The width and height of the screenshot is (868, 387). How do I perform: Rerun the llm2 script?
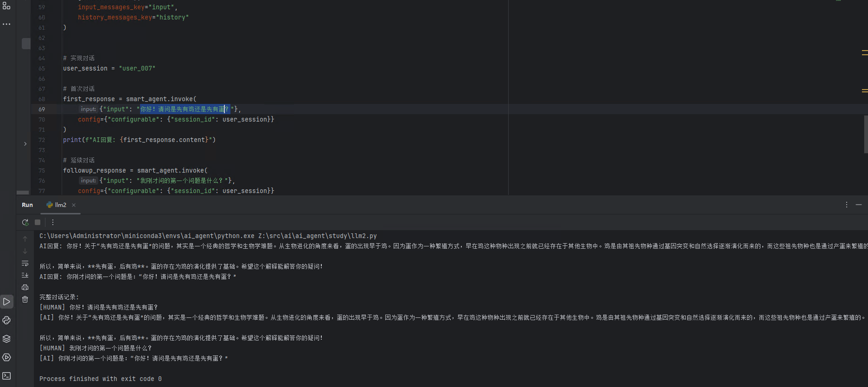(x=25, y=222)
